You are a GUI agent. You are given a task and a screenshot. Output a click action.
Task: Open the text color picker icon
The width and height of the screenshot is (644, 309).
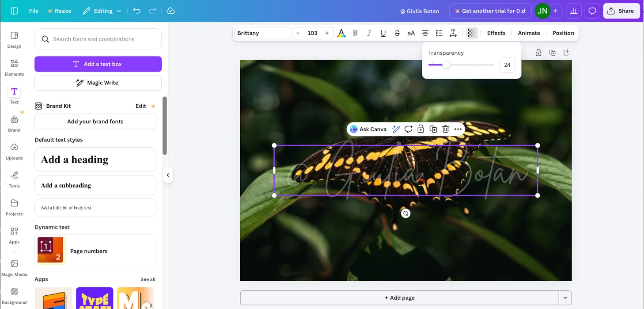[341, 33]
